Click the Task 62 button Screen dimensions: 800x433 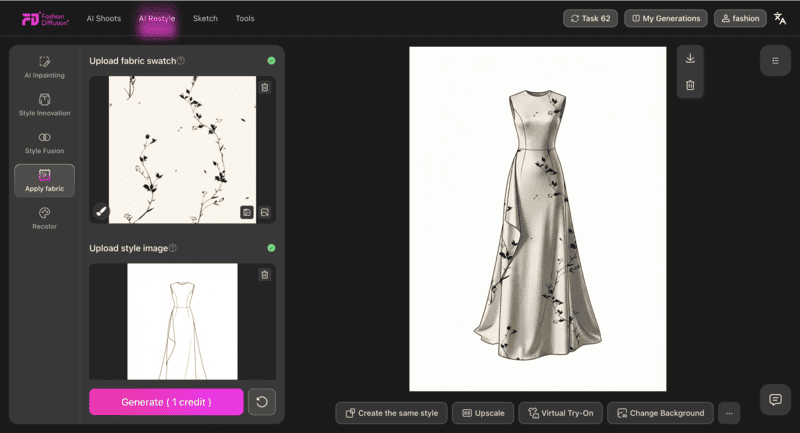click(590, 18)
